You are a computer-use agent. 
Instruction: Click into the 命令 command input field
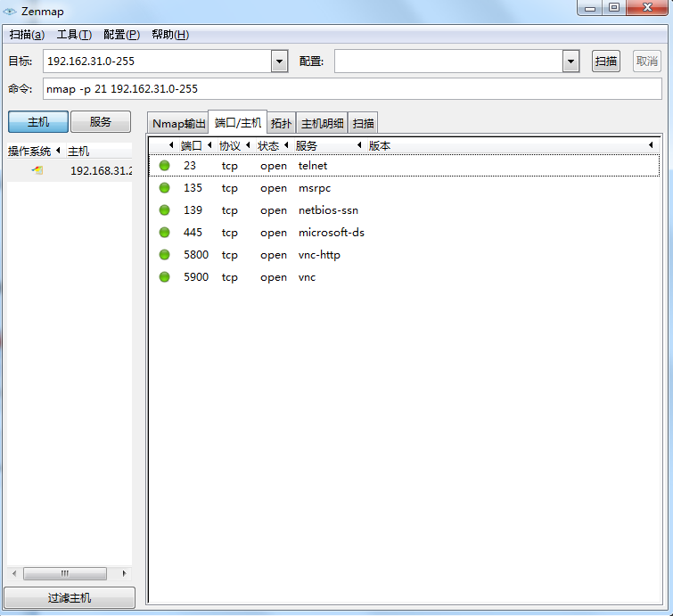pyautogui.click(x=352, y=89)
